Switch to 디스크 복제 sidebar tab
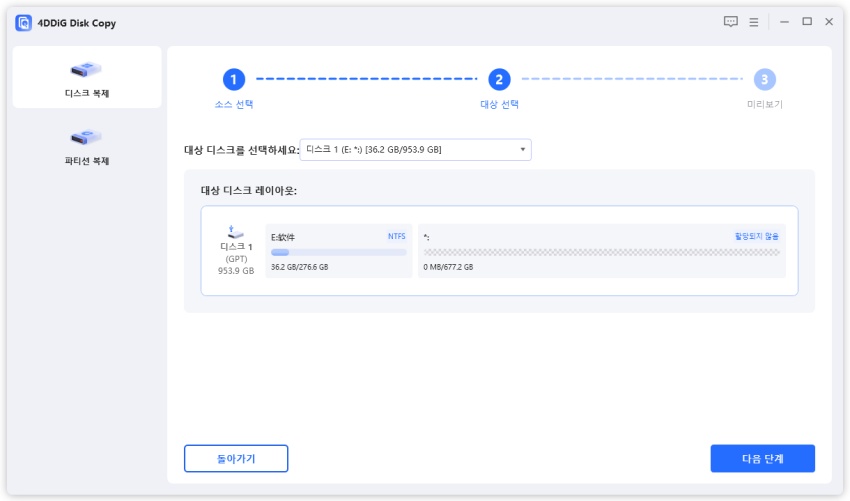Screen dimensions: 850x501 pyautogui.click(x=87, y=77)
